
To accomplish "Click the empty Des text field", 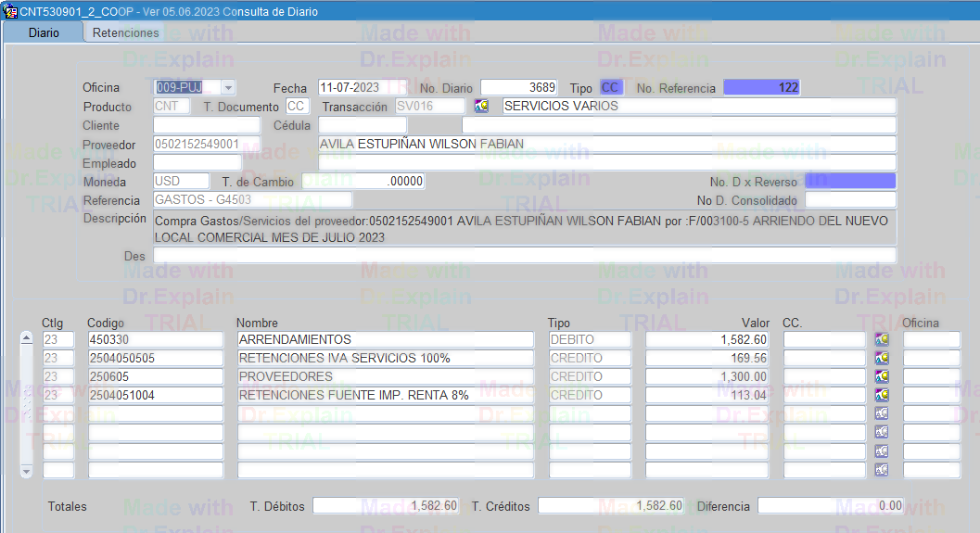I will [x=525, y=255].
